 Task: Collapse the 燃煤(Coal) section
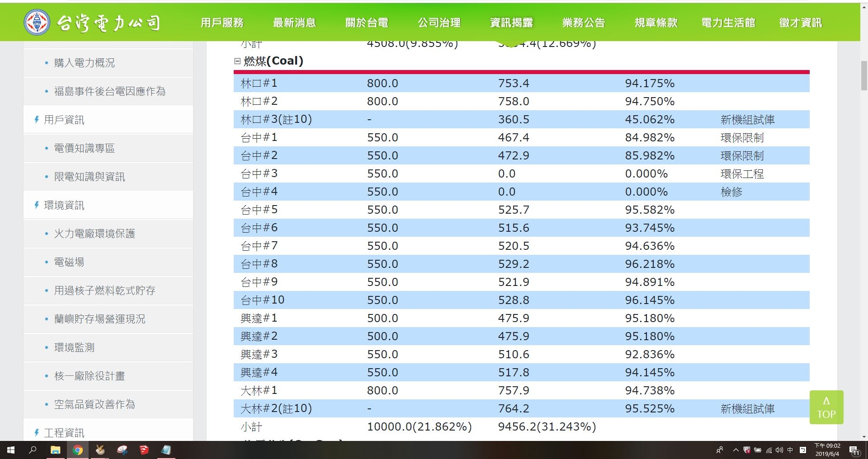pos(237,61)
